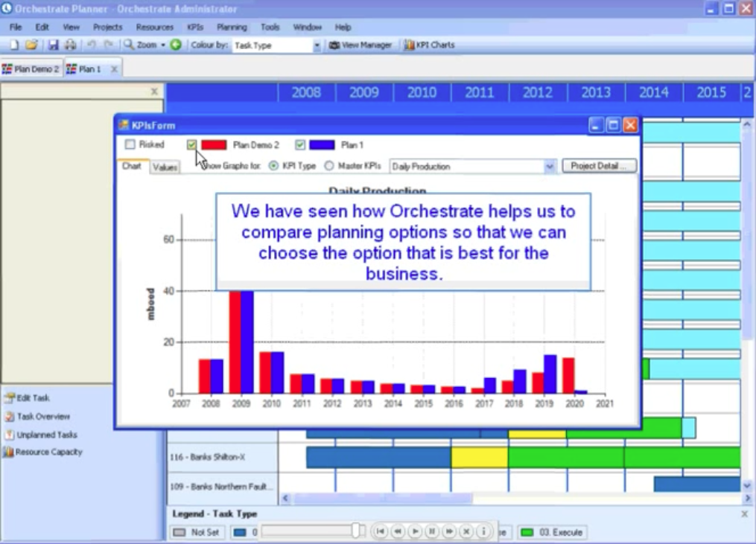Close the Plan 1 tab

pos(114,69)
